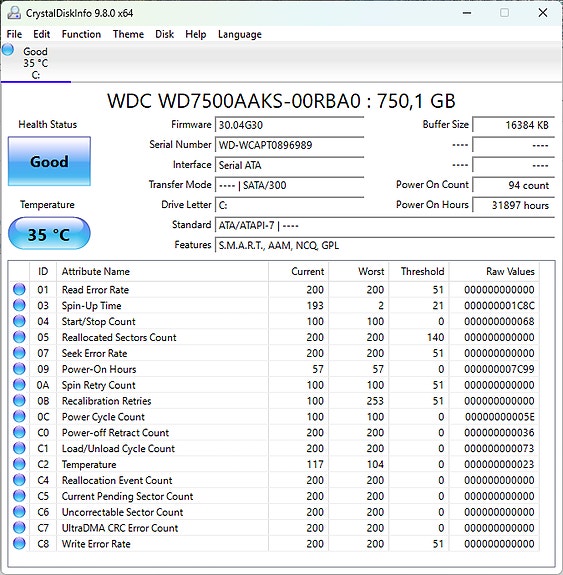
Task: Open the Language menu
Action: (x=240, y=34)
